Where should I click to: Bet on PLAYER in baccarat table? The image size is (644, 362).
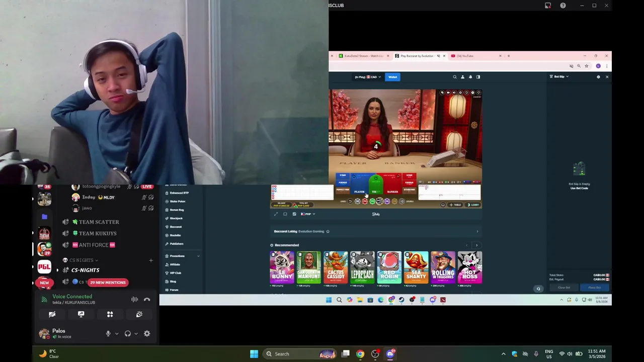point(359,184)
